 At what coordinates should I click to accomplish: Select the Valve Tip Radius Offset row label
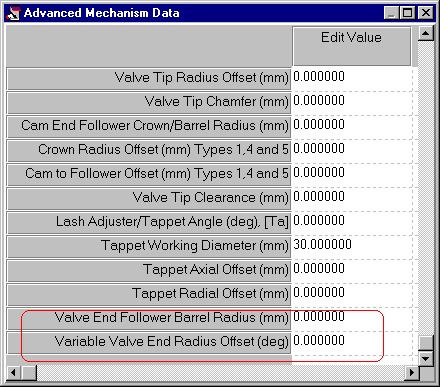(149, 78)
